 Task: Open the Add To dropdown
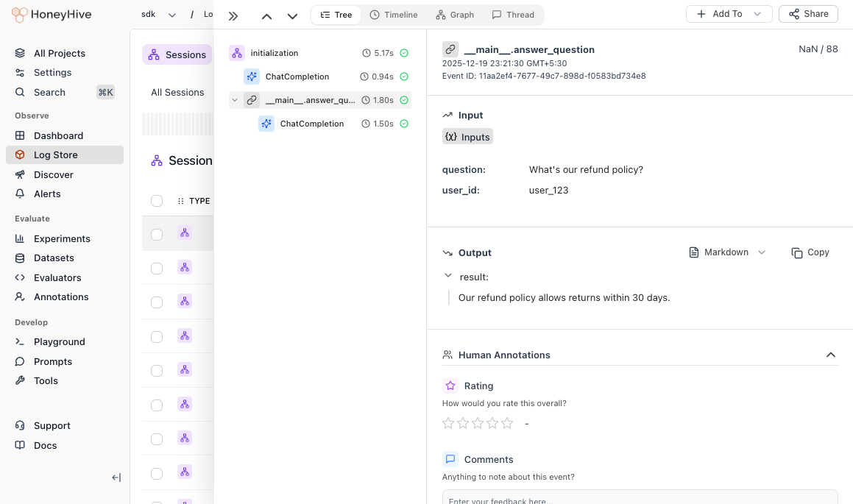(727, 13)
